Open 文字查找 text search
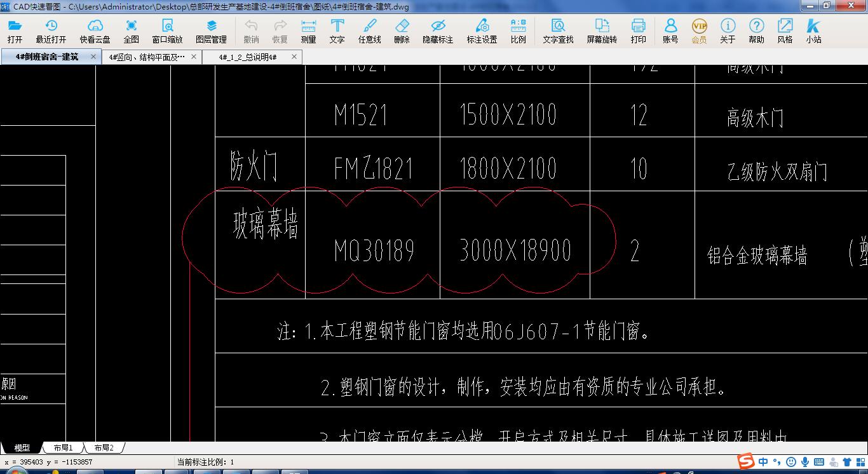 pyautogui.click(x=558, y=30)
